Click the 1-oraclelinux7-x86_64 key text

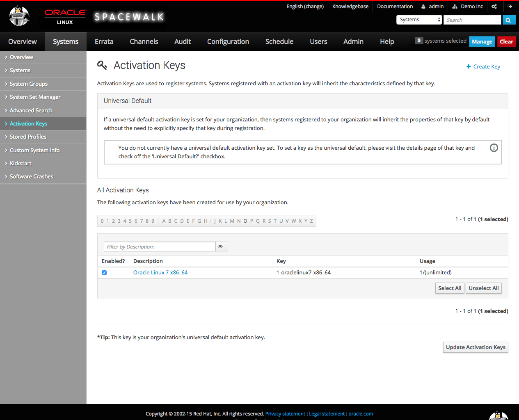click(304, 272)
